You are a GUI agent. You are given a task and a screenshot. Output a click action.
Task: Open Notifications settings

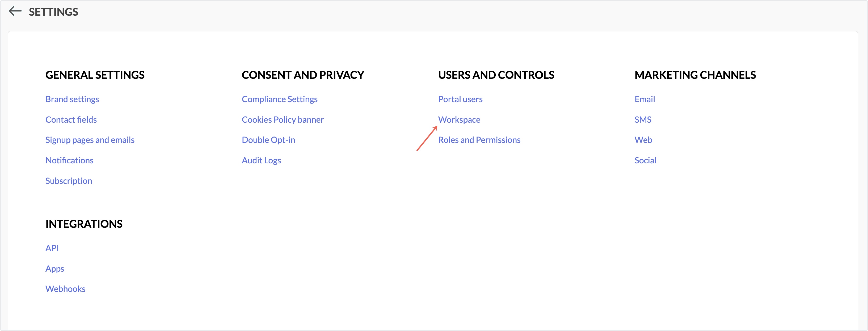click(69, 161)
